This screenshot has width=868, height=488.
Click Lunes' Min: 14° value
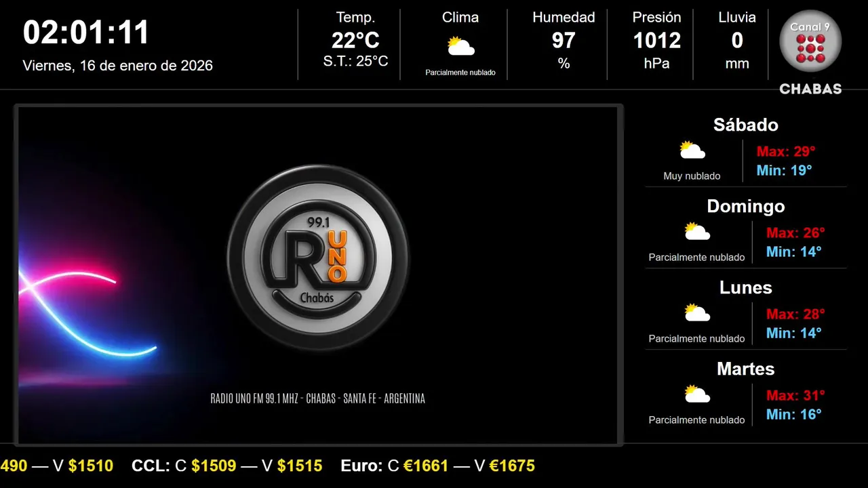[794, 333]
